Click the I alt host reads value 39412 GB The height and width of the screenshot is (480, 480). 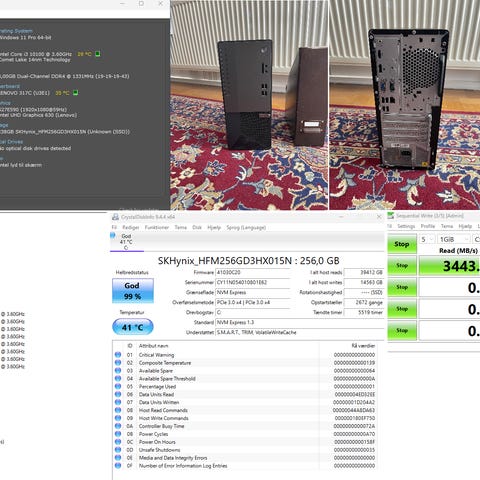click(x=364, y=272)
